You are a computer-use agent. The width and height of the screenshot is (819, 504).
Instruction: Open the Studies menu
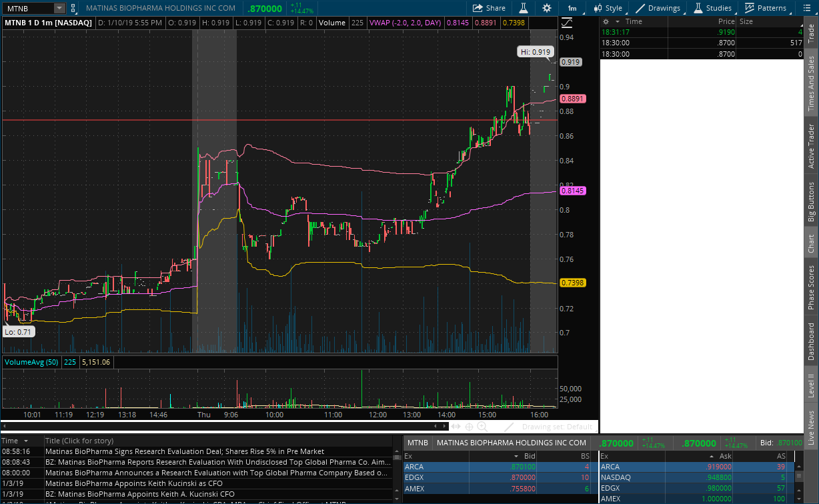pyautogui.click(x=713, y=8)
